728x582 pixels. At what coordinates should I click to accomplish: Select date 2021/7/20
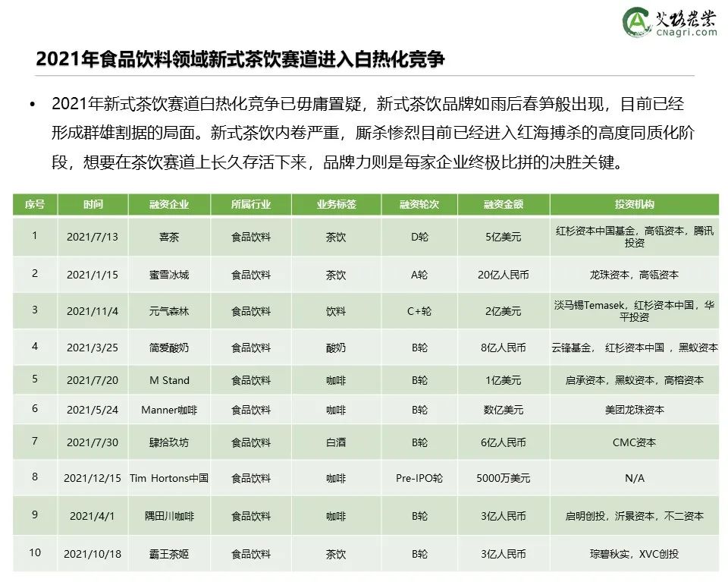(93, 380)
